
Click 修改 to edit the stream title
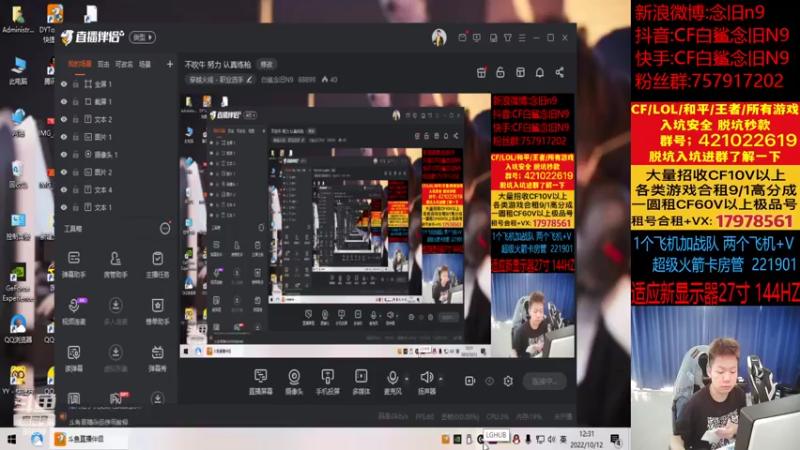pyautogui.click(x=267, y=64)
